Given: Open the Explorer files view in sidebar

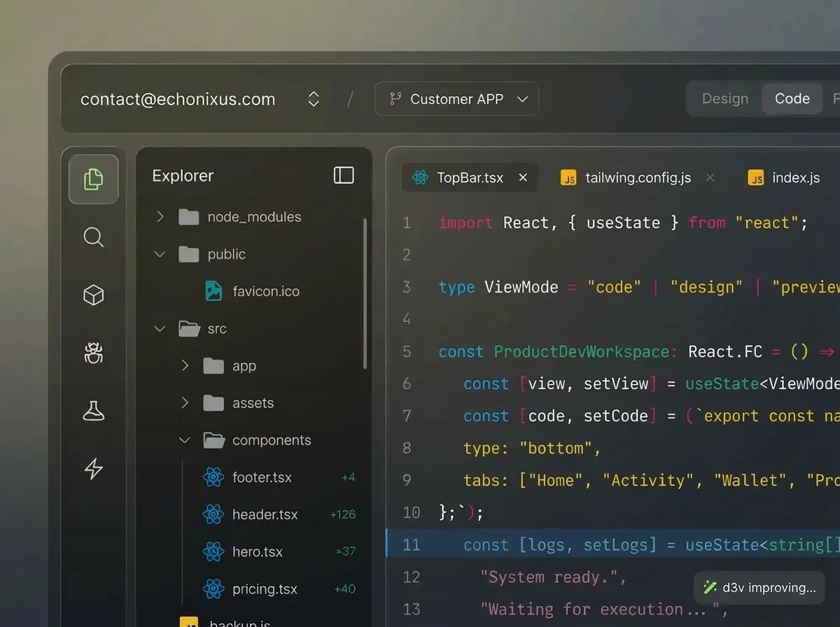Looking at the screenshot, I should (x=94, y=179).
